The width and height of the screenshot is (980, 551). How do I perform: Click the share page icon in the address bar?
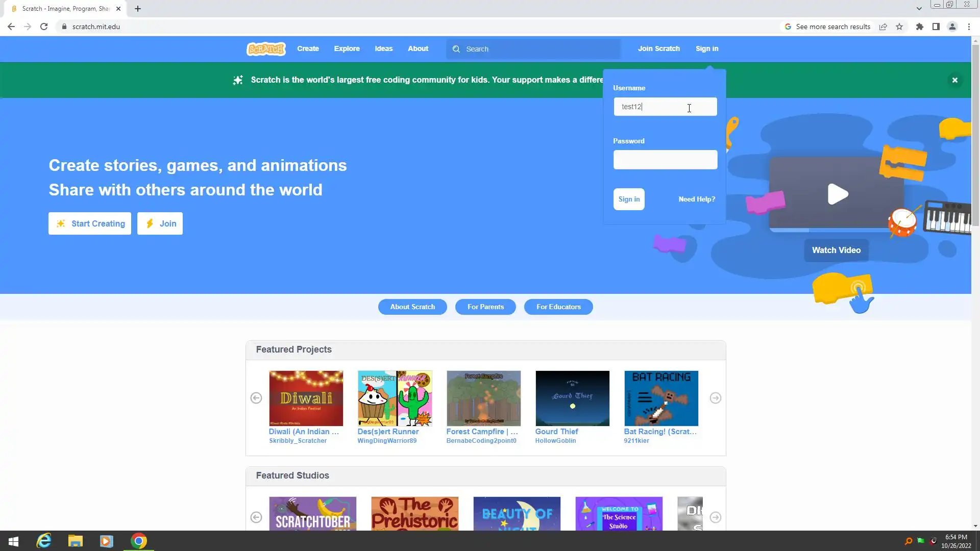(883, 27)
